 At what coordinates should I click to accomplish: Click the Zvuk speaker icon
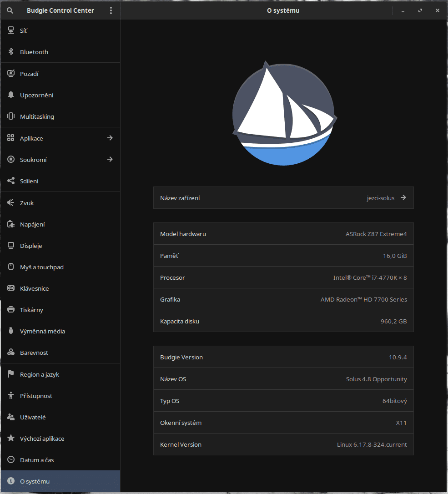click(x=11, y=202)
